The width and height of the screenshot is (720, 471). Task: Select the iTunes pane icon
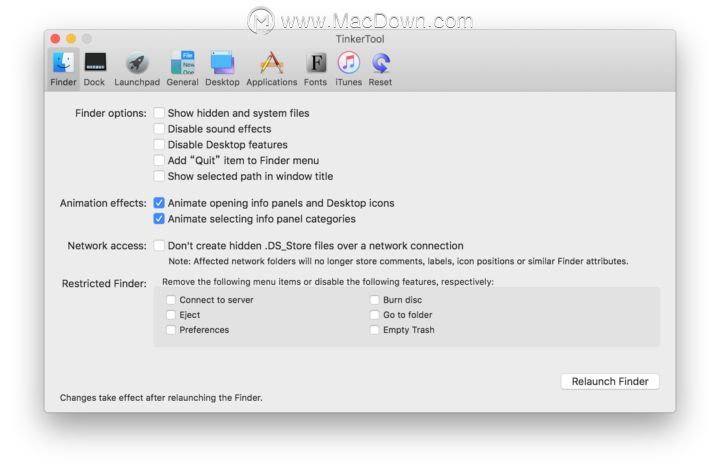349,69
